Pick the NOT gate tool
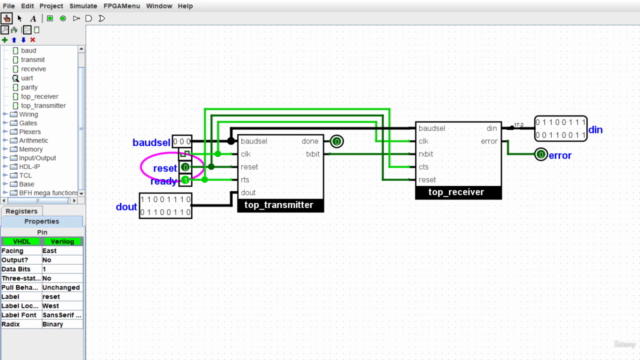This screenshot has width=640, height=360. tap(76, 18)
